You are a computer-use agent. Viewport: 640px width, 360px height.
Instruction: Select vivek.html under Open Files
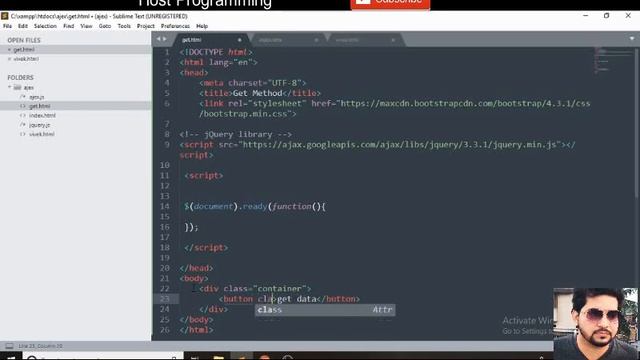pos(26,59)
